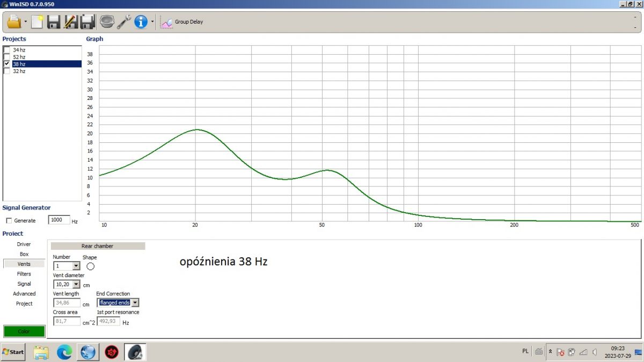Open a project with the folder icon
The height and width of the screenshot is (362, 644).
(x=13, y=22)
